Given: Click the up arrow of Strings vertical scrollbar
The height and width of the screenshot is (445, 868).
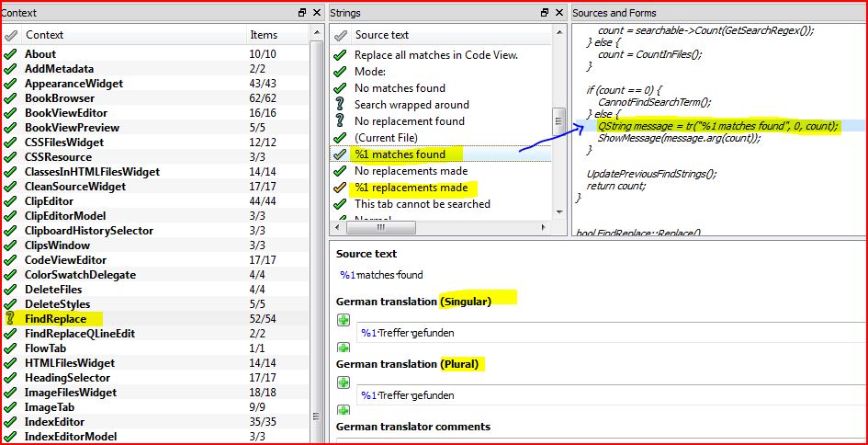Looking at the screenshot, I should [x=558, y=33].
